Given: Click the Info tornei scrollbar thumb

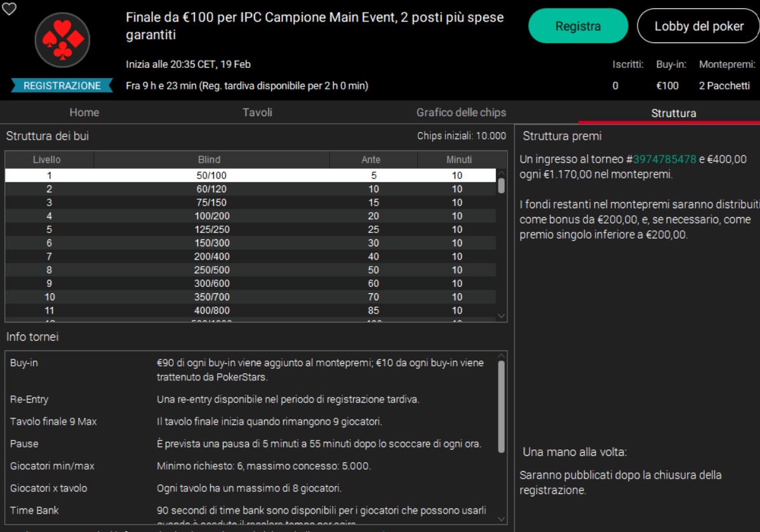Looking at the screenshot, I should 502,406.
